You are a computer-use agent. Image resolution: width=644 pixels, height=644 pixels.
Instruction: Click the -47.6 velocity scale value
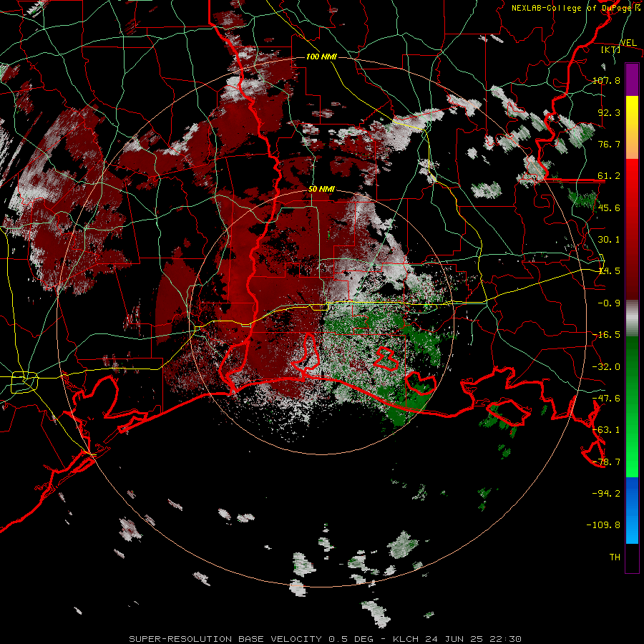click(606, 399)
